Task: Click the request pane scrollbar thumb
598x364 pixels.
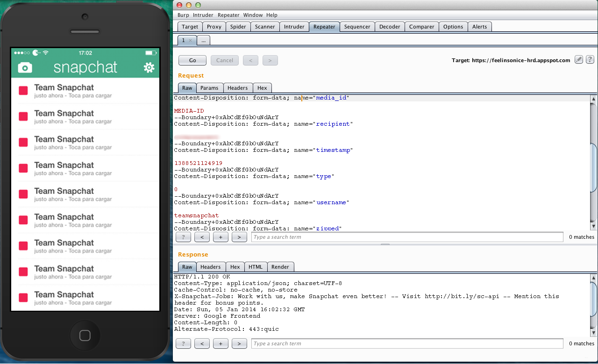Action: coord(594,168)
